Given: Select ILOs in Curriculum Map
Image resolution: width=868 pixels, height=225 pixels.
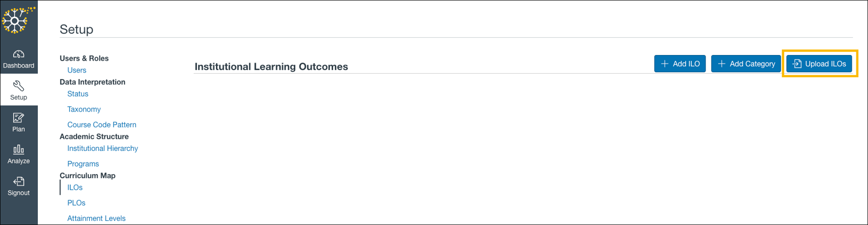Looking at the screenshot, I should coord(75,188).
